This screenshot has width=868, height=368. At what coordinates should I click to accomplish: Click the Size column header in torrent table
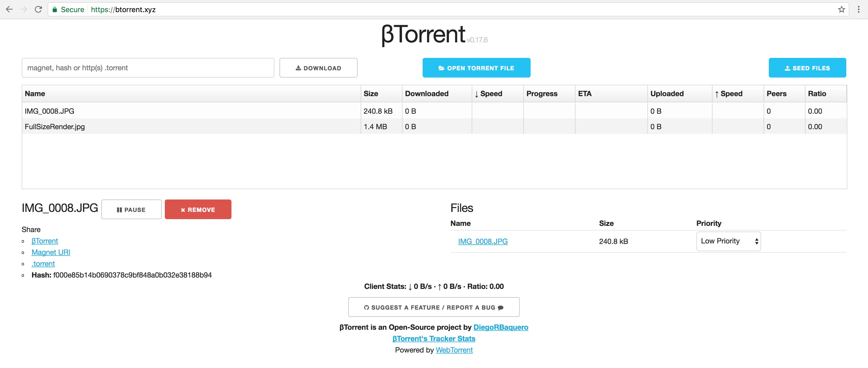382,94
